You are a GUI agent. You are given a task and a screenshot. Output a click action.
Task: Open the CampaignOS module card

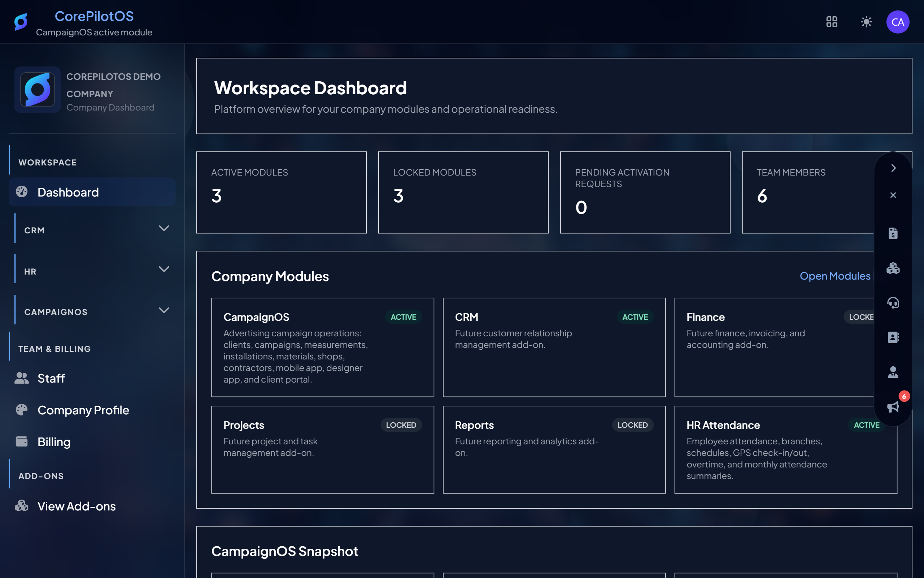[x=323, y=347]
